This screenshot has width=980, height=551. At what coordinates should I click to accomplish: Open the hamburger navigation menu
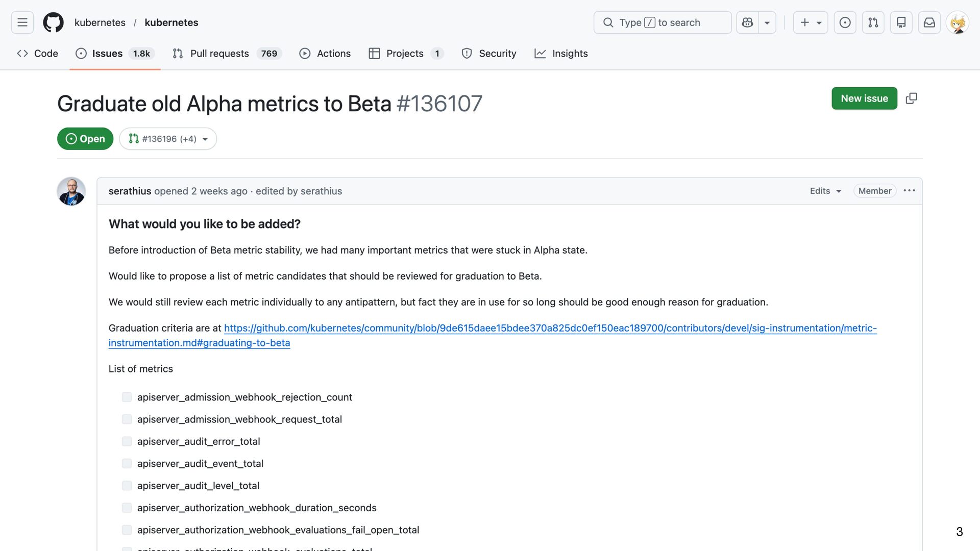[22, 22]
